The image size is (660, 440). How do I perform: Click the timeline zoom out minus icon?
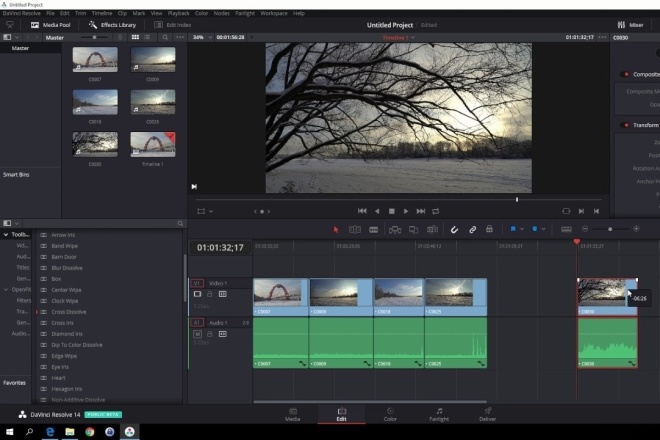(585, 229)
